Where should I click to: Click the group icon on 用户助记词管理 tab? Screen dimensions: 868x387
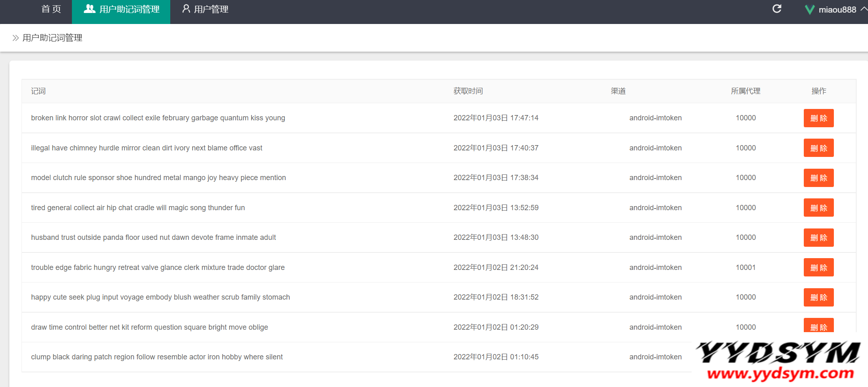[89, 9]
